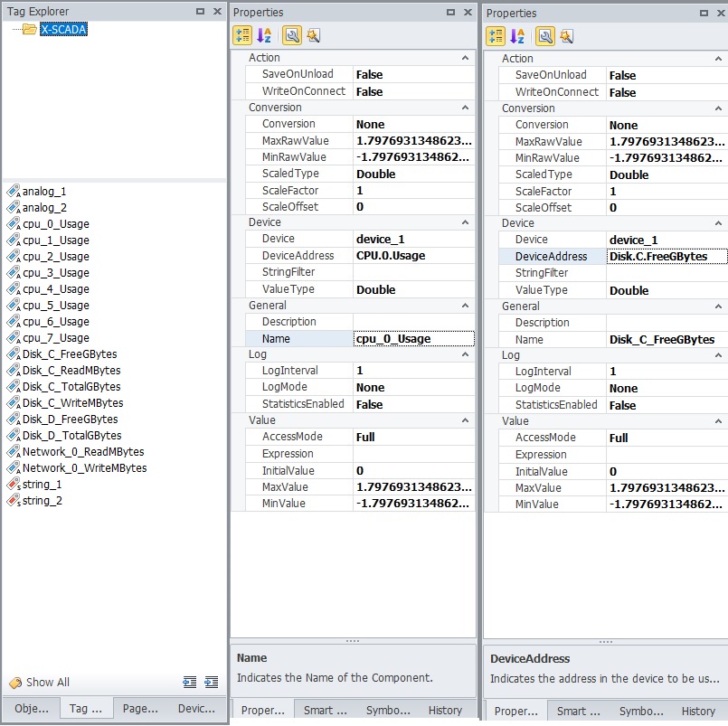Click the increase indent icon beside Show All
The width and height of the screenshot is (728, 726).
[x=212, y=682]
